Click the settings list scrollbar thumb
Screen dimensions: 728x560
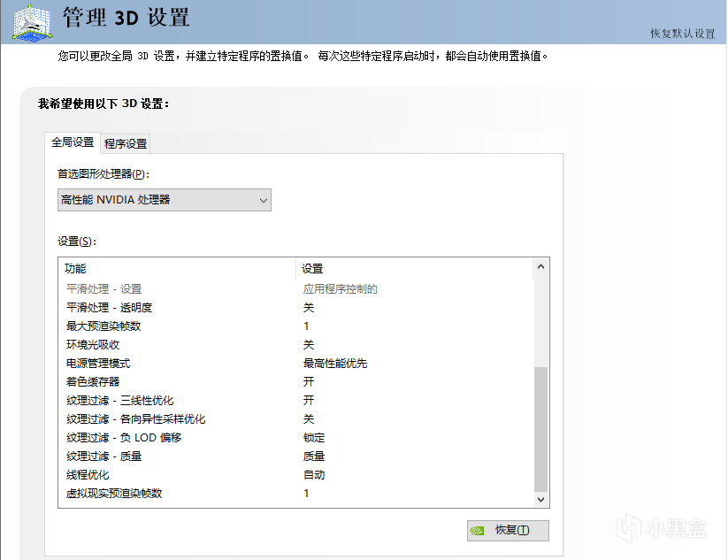point(541,428)
